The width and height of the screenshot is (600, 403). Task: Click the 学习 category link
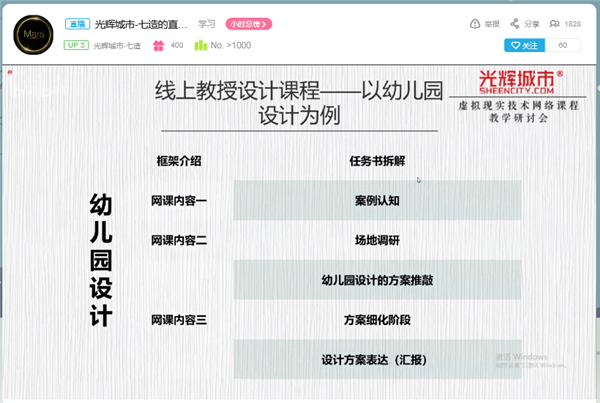(207, 23)
